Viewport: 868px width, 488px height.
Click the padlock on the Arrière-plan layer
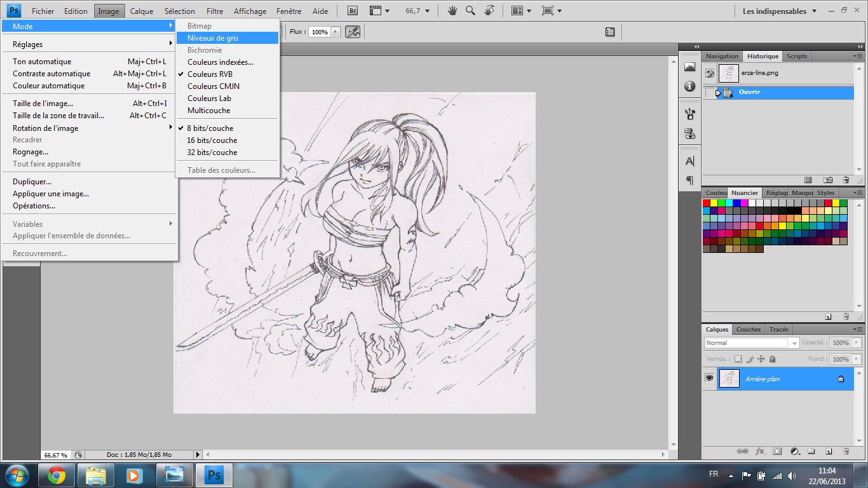tap(841, 379)
